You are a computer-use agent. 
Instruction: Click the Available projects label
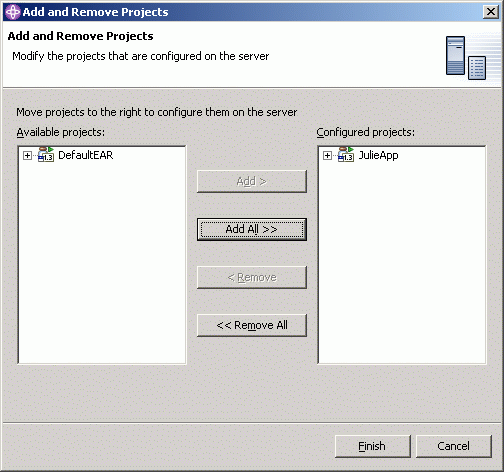pyautogui.click(x=61, y=132)
